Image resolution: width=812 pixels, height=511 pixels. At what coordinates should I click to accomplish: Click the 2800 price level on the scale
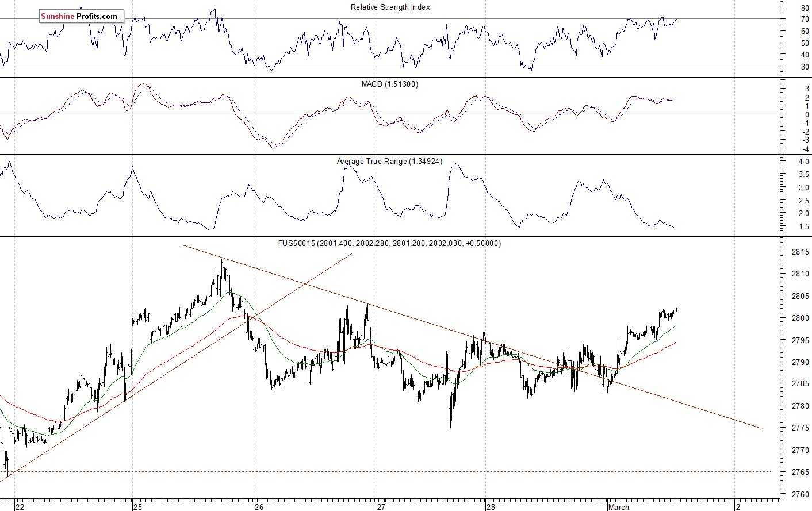(800, 318)
